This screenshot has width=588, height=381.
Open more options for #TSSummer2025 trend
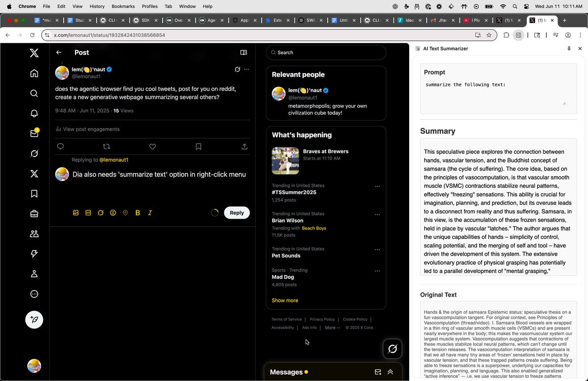coord(377,186)
